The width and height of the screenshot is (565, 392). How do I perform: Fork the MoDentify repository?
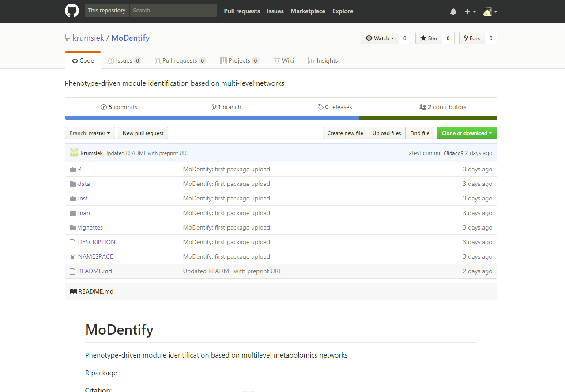point(472,38)
